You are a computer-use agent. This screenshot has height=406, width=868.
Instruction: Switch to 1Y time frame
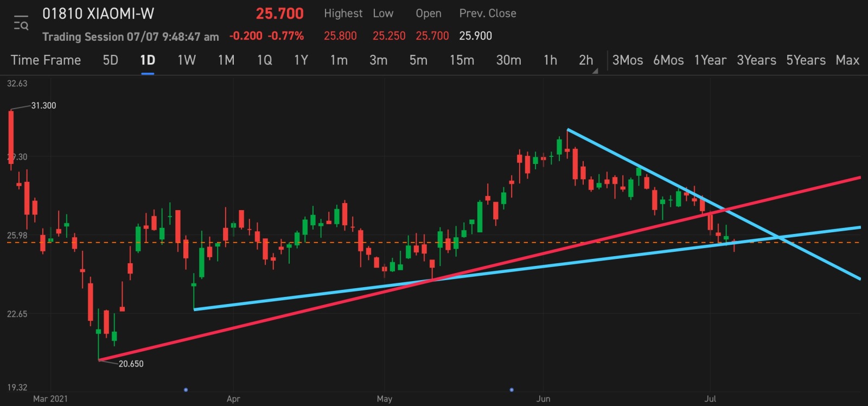[x=301, y=60]
